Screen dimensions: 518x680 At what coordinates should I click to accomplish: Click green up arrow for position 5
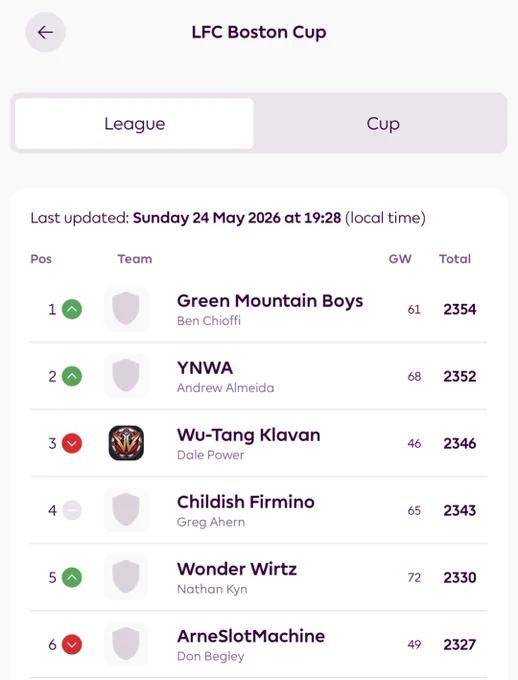pyautogui.click(x=72, y=577)
